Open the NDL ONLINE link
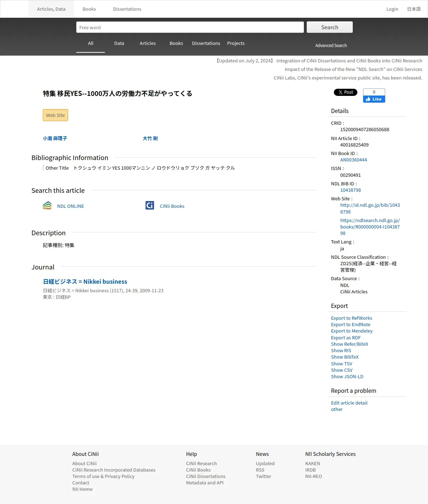Screen dimensions: 428x504 (x=71, y=206)
